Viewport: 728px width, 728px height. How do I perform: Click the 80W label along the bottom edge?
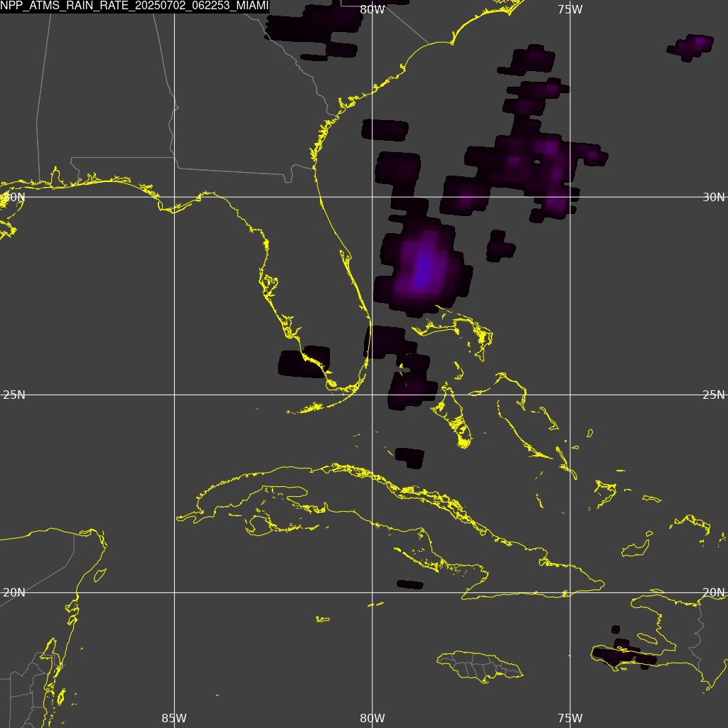[x=373, y=718]
